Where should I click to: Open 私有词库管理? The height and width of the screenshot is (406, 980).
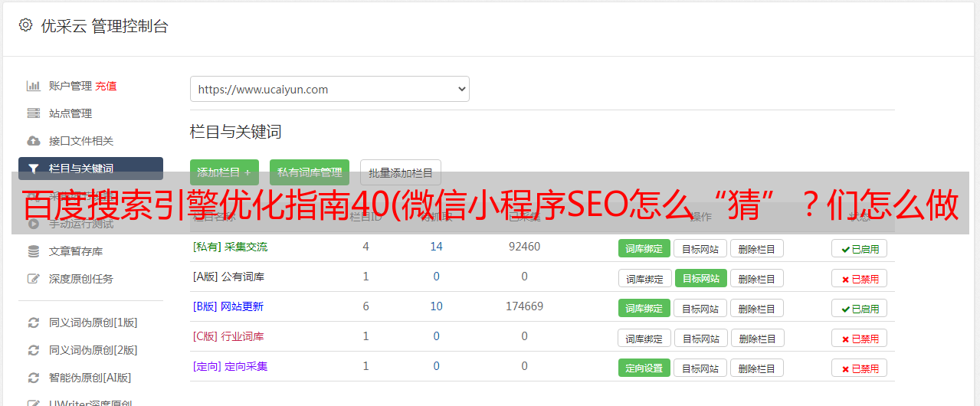pos(310,172)
